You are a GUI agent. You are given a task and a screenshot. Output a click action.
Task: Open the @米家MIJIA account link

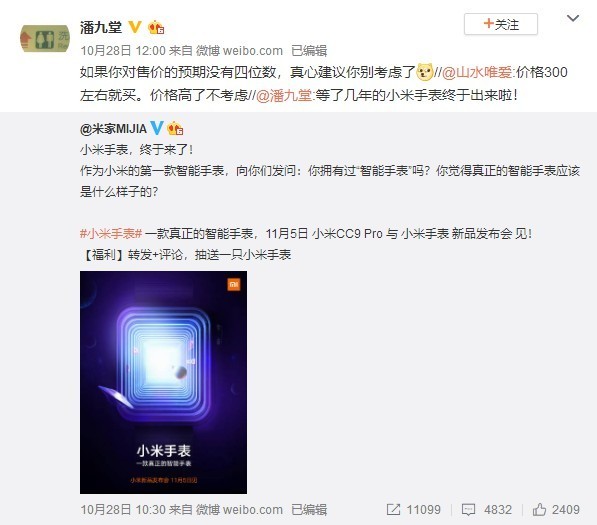click(113, 129)
